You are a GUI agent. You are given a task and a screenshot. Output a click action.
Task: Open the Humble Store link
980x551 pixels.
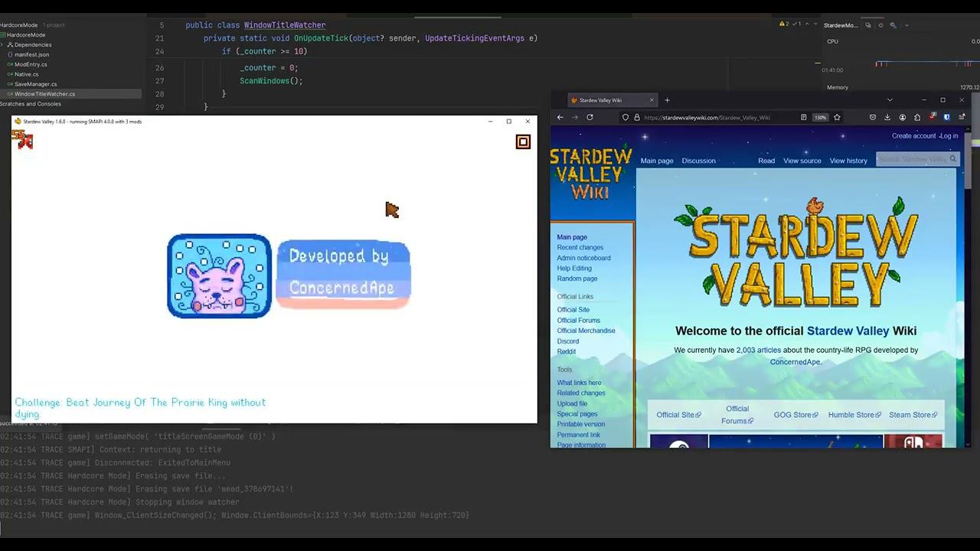point(854,415)
